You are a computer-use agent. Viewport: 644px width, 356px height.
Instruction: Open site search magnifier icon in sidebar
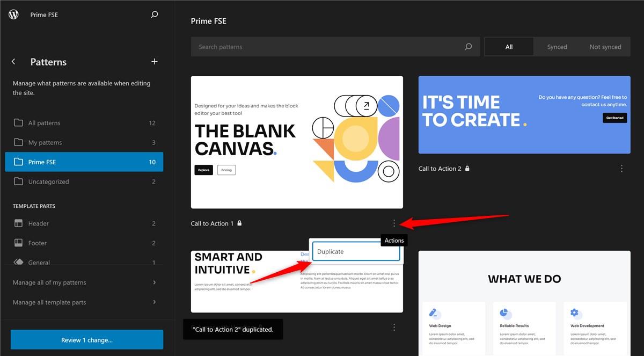[x=155, y=14]
